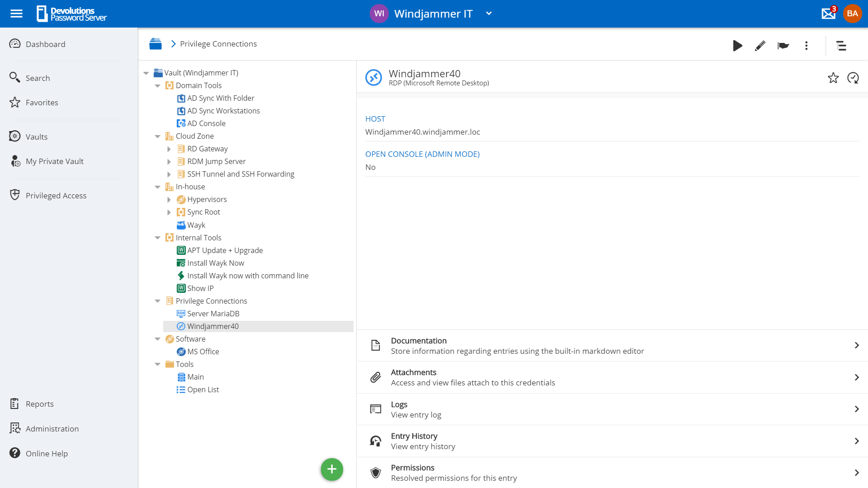This screenshot has width=868, height=488.
Task: Click the green add entry button
Action: [x=332, y=469]
